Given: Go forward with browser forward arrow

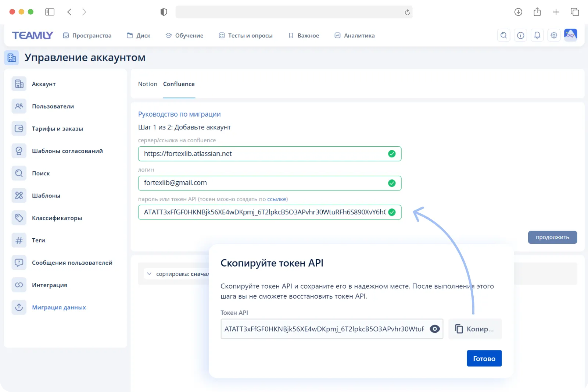Looking at the screenshot, I should pos(84,12).
